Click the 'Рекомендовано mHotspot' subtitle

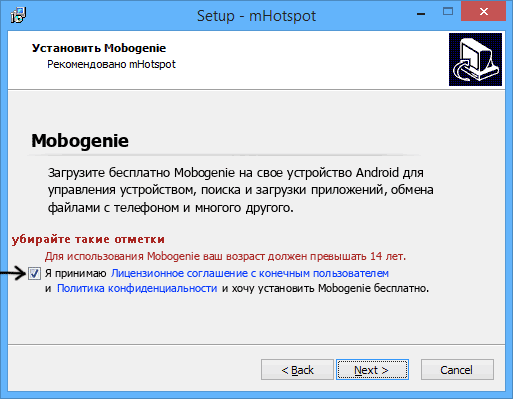111,64
